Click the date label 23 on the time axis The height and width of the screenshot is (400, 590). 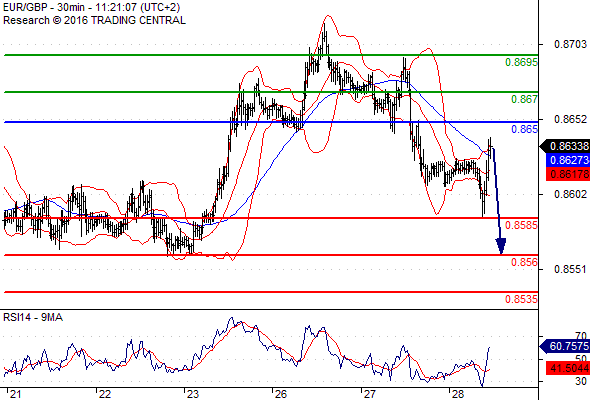tap(193, 394)
